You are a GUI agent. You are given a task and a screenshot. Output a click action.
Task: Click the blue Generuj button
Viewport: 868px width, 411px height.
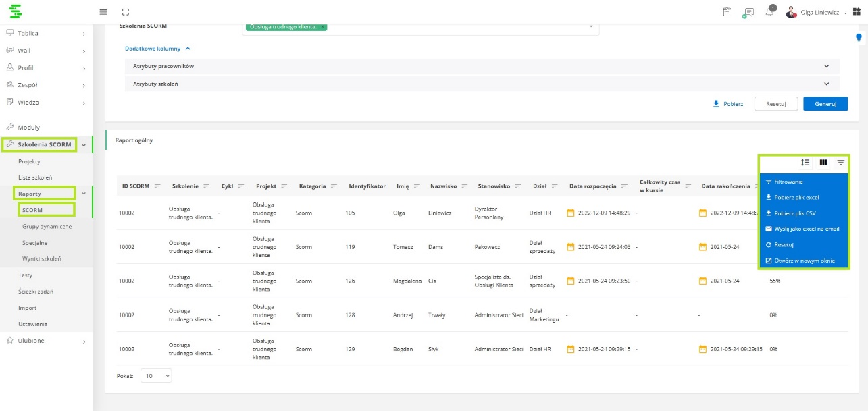pyautogui.click(x=825, y=104)
